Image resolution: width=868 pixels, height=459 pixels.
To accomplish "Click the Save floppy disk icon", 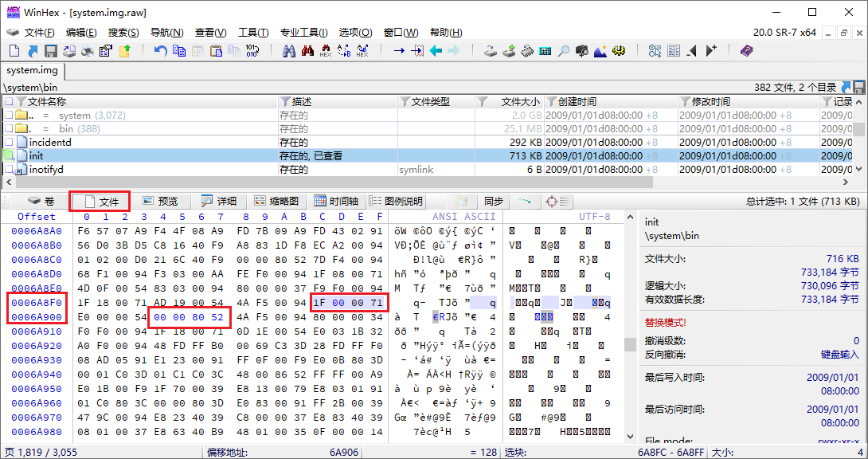I will point(51,51).
